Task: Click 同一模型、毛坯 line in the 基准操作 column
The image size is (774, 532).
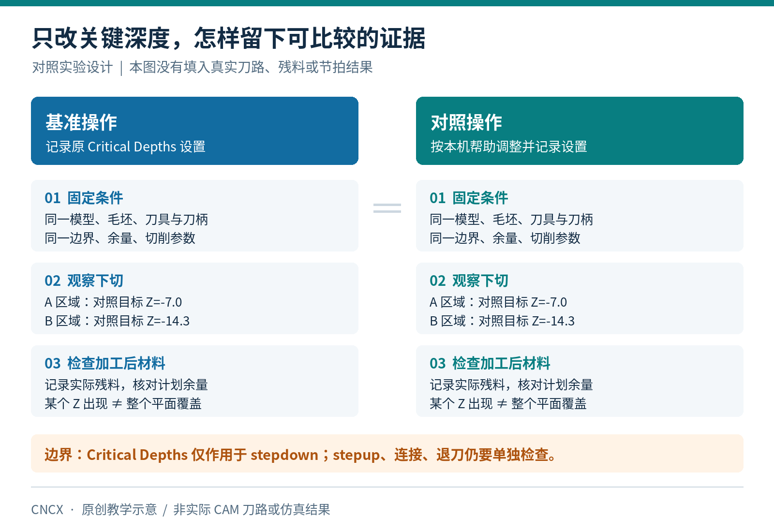Action: click(126, 220)
